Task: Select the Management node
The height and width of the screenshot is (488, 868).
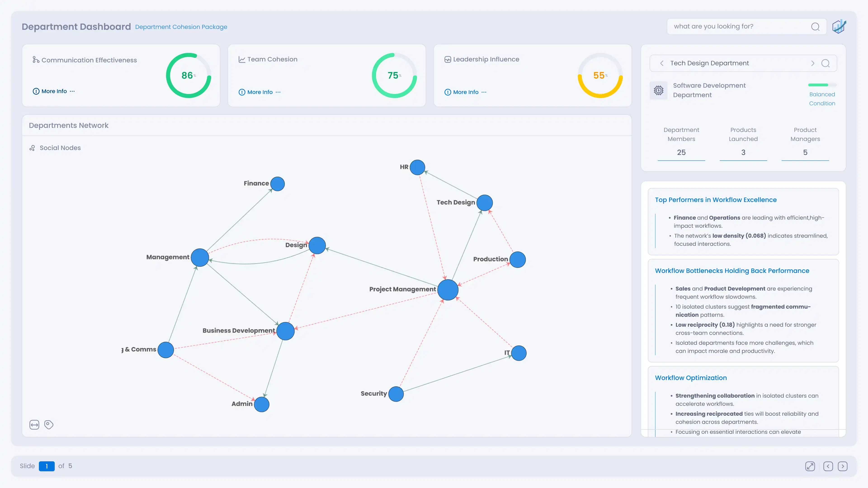Action: point(200,258)
